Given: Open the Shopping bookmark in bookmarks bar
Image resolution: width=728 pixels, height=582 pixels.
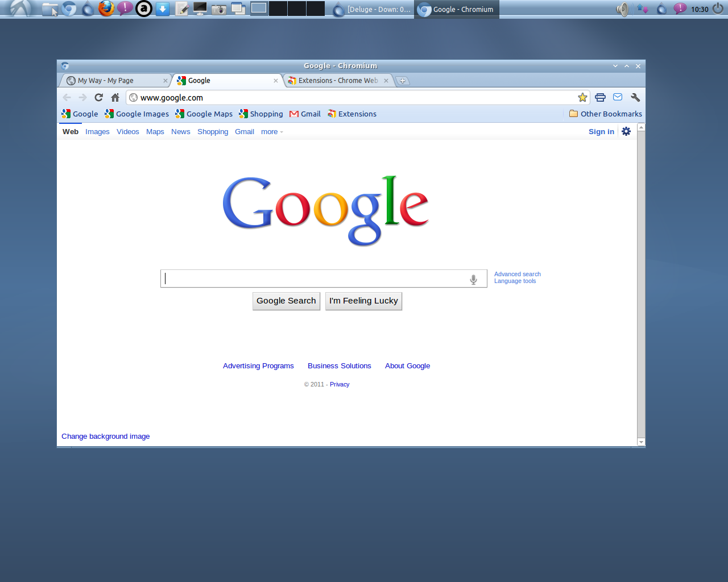Looking at the screenshot, I should click(261, 114).
